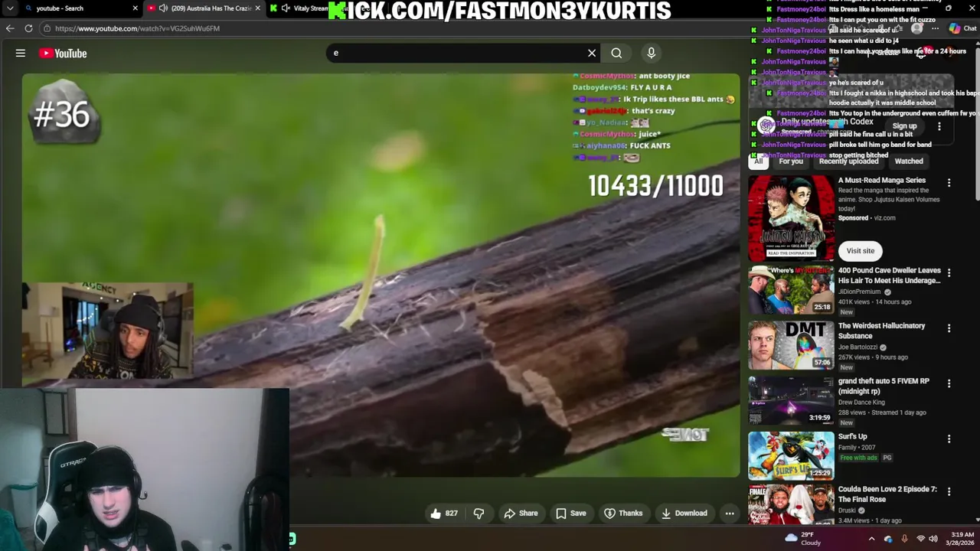Click the site info lock icon
This screenshot has width=980, height=551.
click(x=47, y=28)
